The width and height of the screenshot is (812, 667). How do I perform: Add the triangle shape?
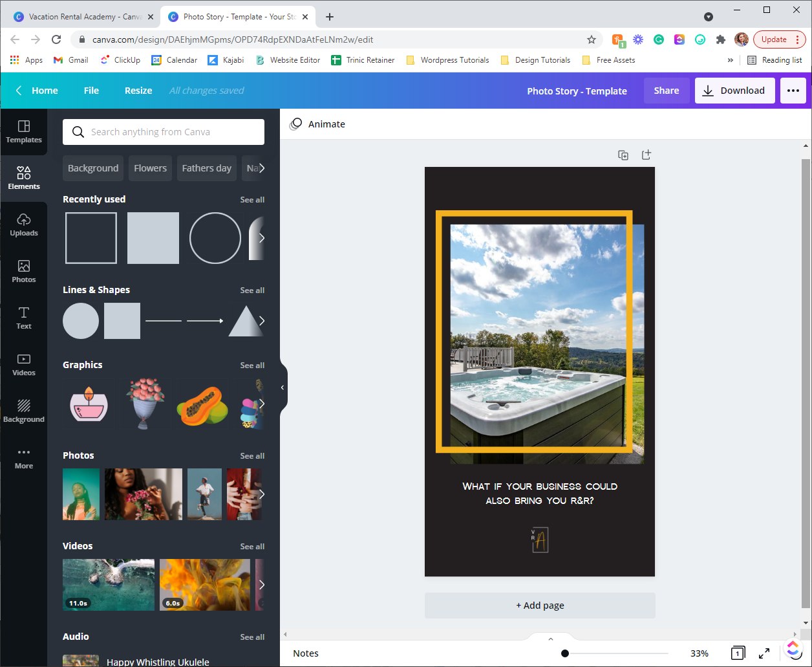(246, 321)
